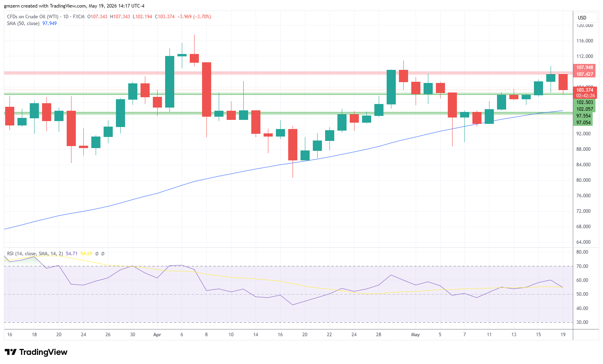Click the 97.054 green price label
This screenshot has height=364, width=603.
pos(583,123)
